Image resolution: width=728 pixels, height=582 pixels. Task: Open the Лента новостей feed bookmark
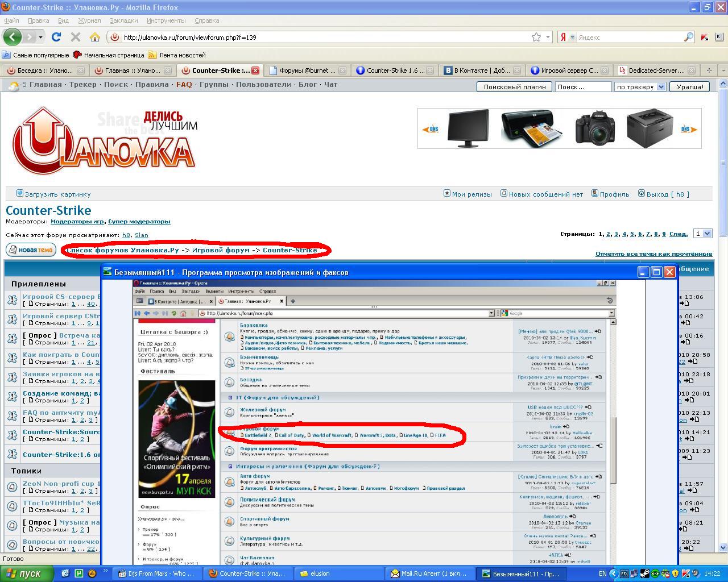[x=177, y=55]
